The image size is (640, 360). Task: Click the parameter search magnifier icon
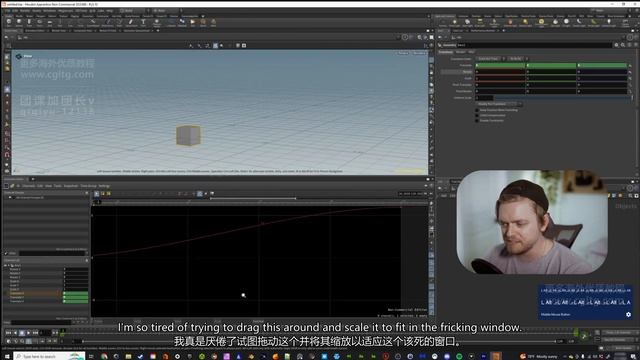pos(623,45)
